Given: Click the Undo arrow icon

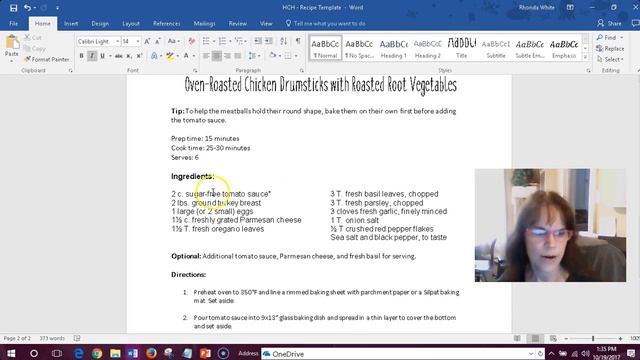Looking at the screenshot, I should tap(27, 7).
